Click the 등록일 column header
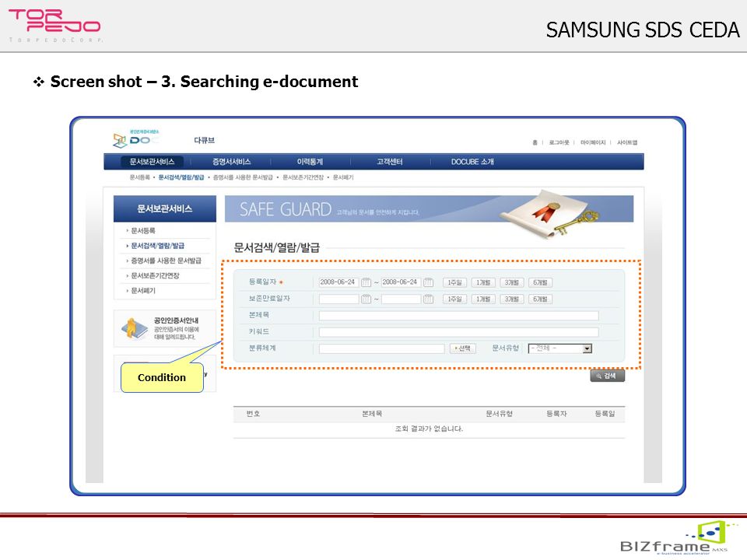747x560 pixels. (x=605, y=414)
